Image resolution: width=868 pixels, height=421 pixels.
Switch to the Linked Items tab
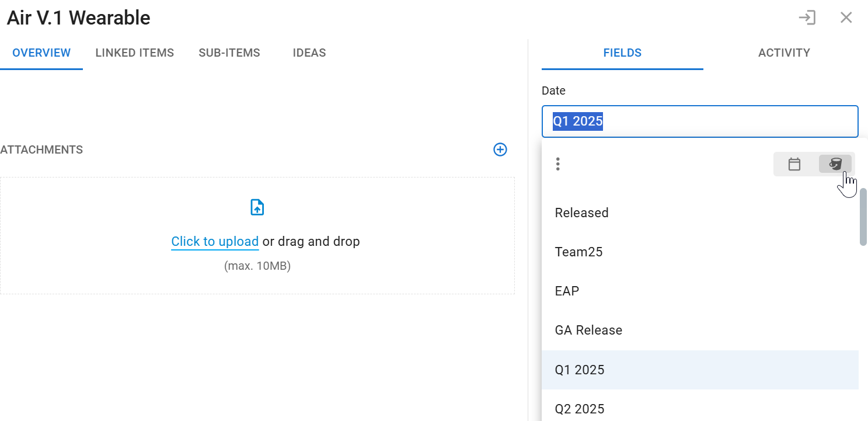point(135,53)
